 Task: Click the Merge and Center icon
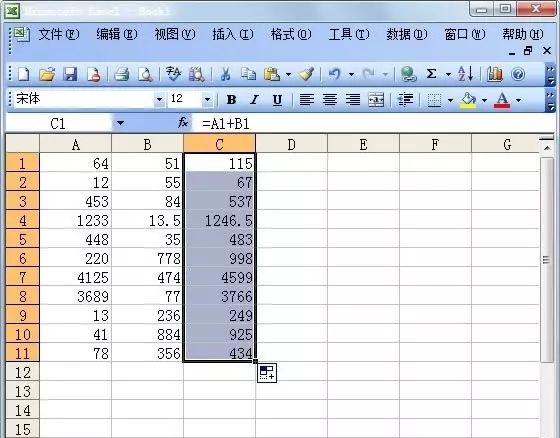376,100
